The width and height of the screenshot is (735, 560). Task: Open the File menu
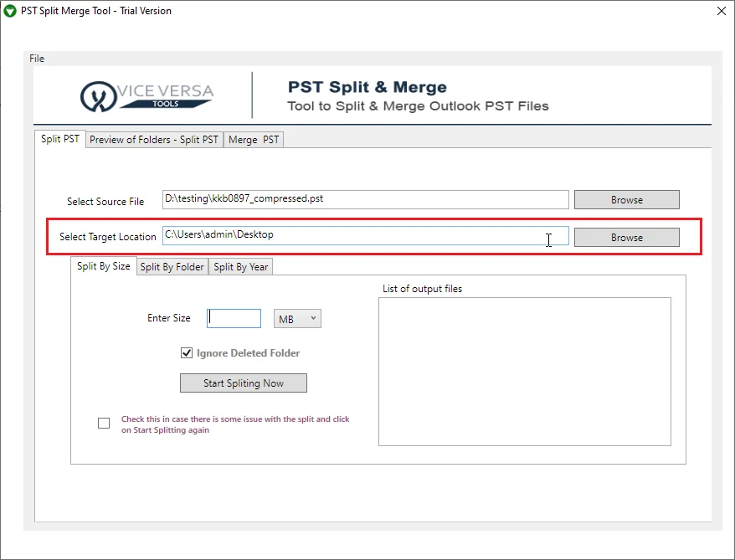pyautogui.click(x=37, y=59)
